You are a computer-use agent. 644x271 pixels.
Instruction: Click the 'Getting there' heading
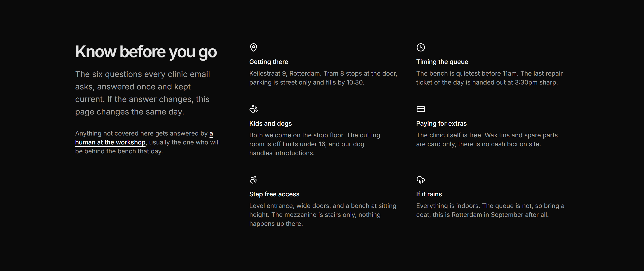[269, 62]
